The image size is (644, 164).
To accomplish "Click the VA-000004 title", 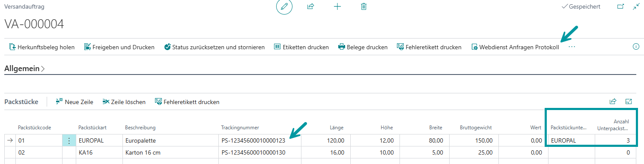I will 34,24.
